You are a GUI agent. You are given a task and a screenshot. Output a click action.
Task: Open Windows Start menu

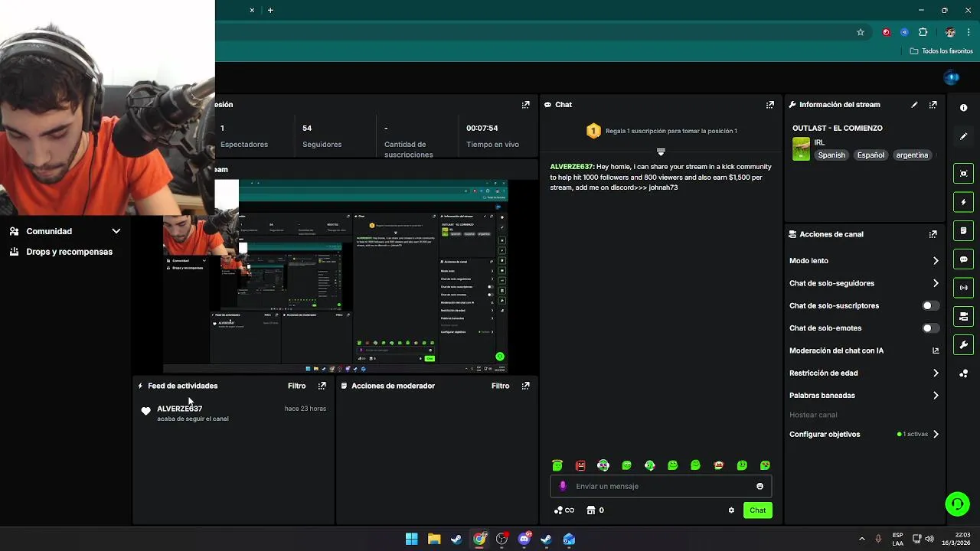click(x=411, y=540)
